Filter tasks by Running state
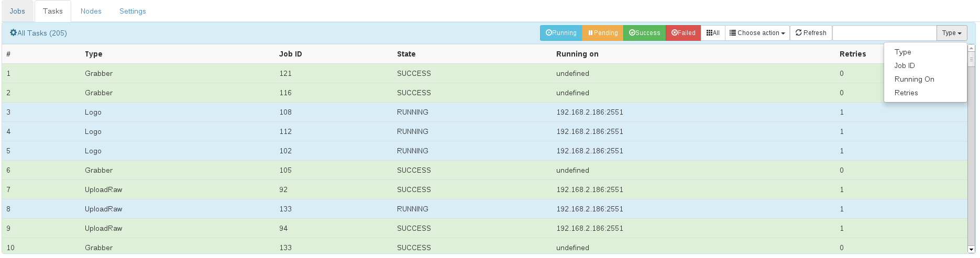 561,33
